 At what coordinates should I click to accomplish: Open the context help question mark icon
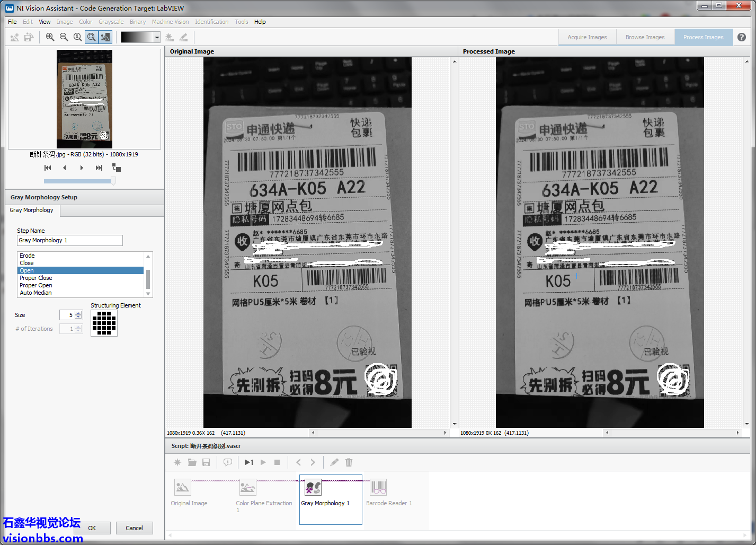coord(742,37)
